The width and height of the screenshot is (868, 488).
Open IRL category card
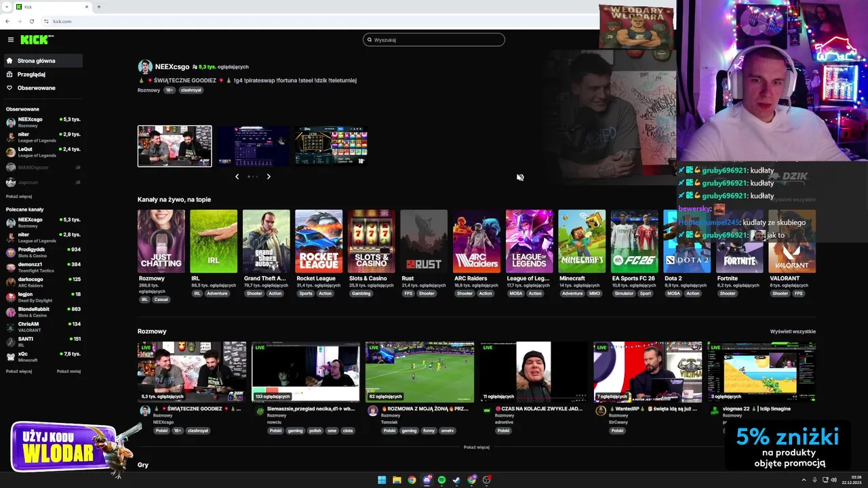coord(214,241)
